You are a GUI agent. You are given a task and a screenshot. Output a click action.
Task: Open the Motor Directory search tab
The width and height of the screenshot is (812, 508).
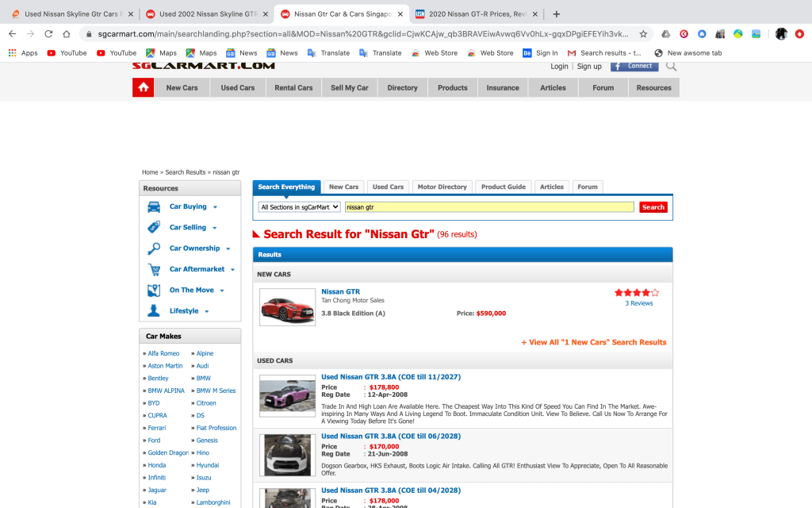click(x=442, y=187)
